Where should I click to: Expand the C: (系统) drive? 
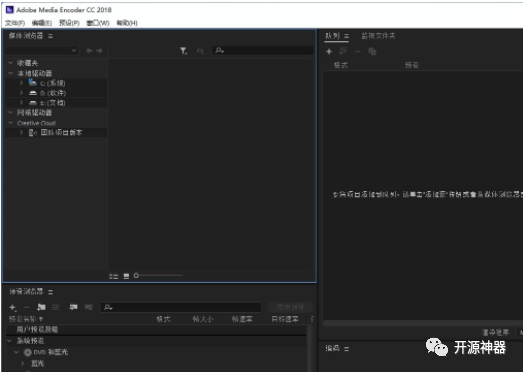pyautogui.click(x=21, y=83)
